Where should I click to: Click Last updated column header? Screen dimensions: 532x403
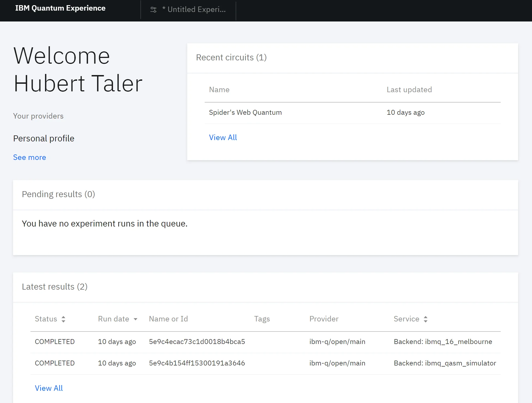[409, 90]
